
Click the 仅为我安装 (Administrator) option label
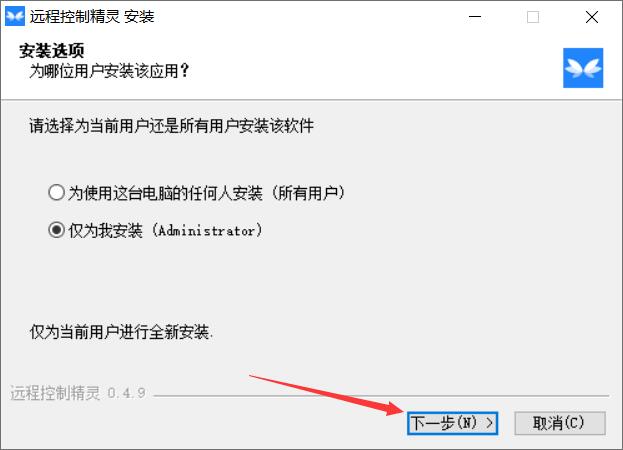pos(165,230)
